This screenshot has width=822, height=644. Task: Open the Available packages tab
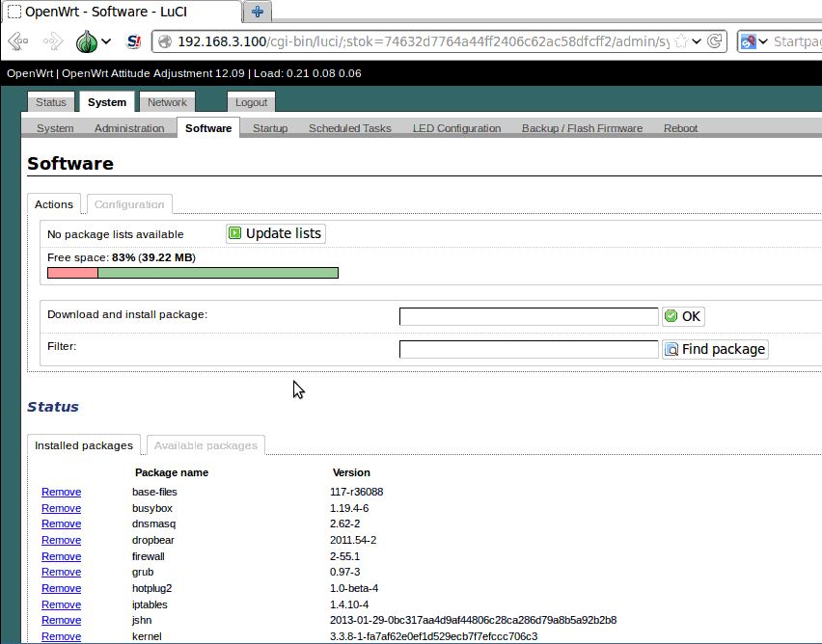tap(205, 444)
